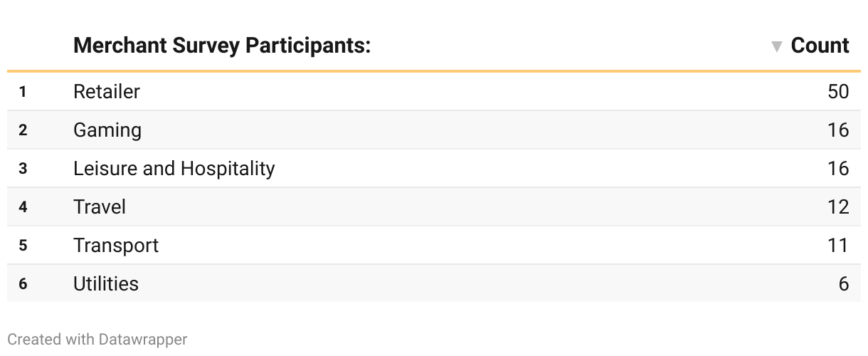Click row number 6
The height and width of the screenshot is (356, 868).
[23, 284]
